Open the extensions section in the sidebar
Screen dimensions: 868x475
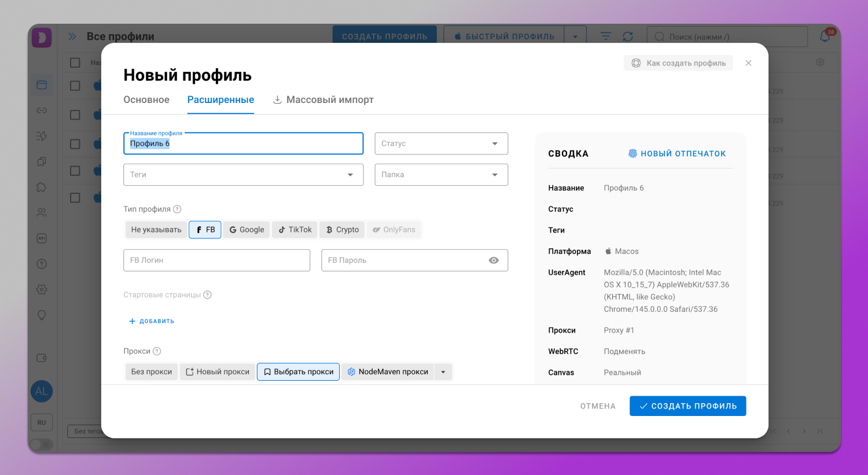pos(41,187)
